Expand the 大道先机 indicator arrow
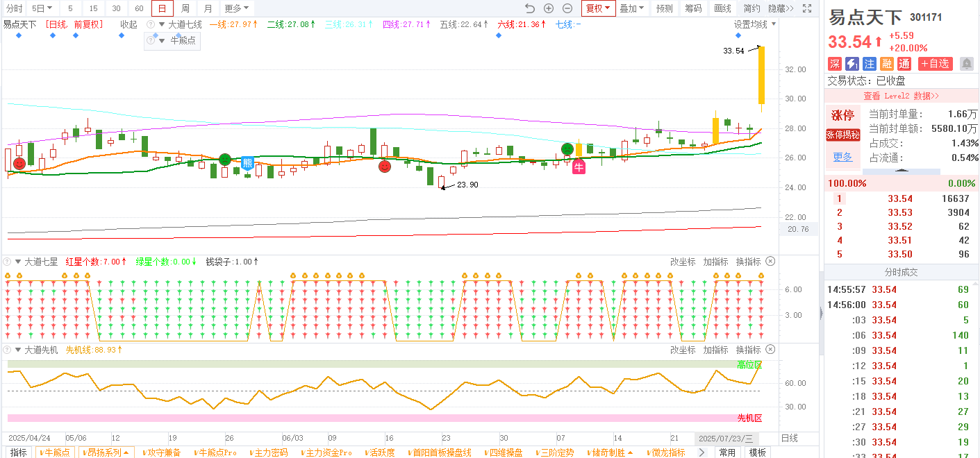980x458 pixels. coord(18,350)
